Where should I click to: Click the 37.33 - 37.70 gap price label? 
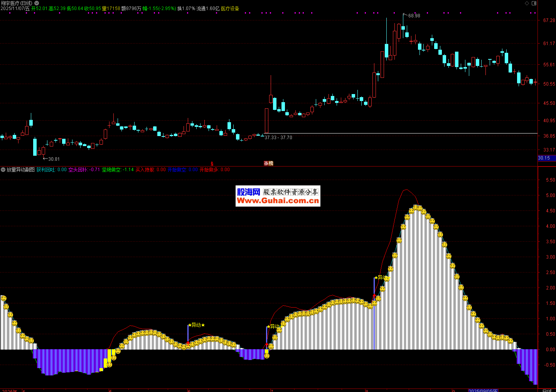(x=278, y=138)
